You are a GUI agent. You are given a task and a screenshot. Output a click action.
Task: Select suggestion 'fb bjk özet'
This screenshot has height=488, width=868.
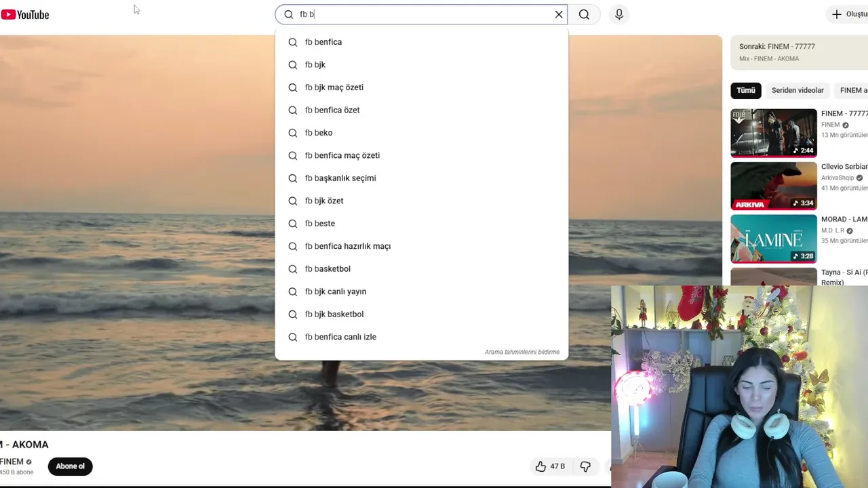pos(421,201)
